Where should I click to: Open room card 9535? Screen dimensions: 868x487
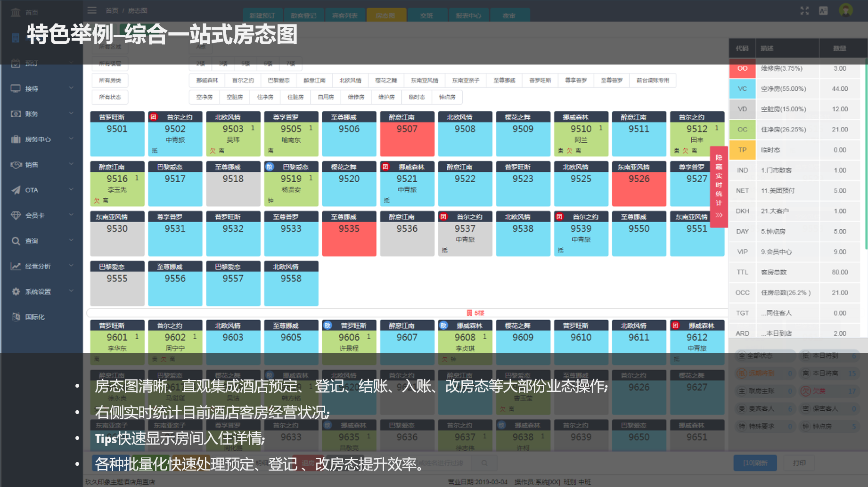tap(349, 234)
